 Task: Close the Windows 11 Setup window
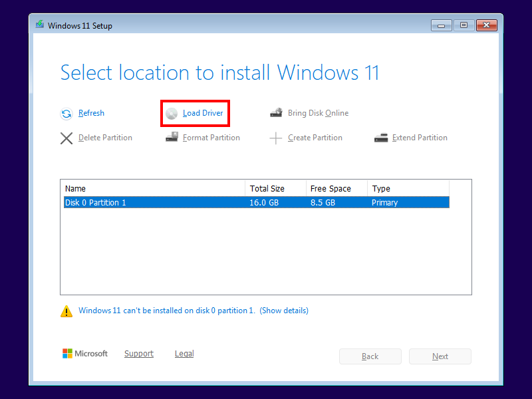click(487, 25)
